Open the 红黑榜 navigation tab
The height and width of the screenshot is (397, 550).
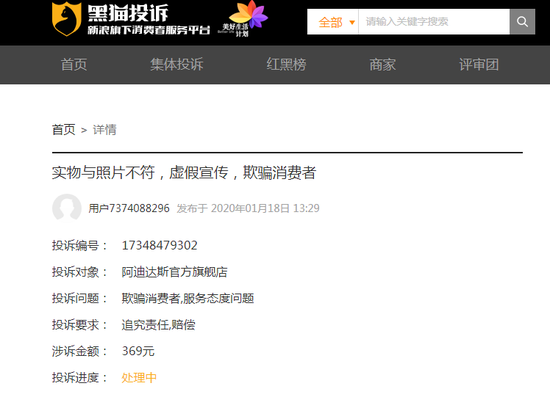click(x=286, y=65)
